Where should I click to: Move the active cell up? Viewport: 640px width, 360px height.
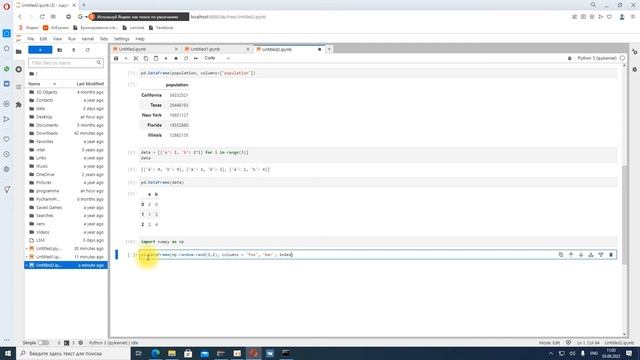click(x=571, y=255)
